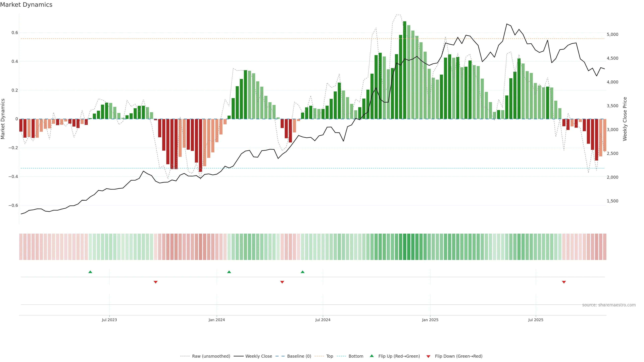Toggle the Top legend entry
644x362 pixels.
click(330, 356)
